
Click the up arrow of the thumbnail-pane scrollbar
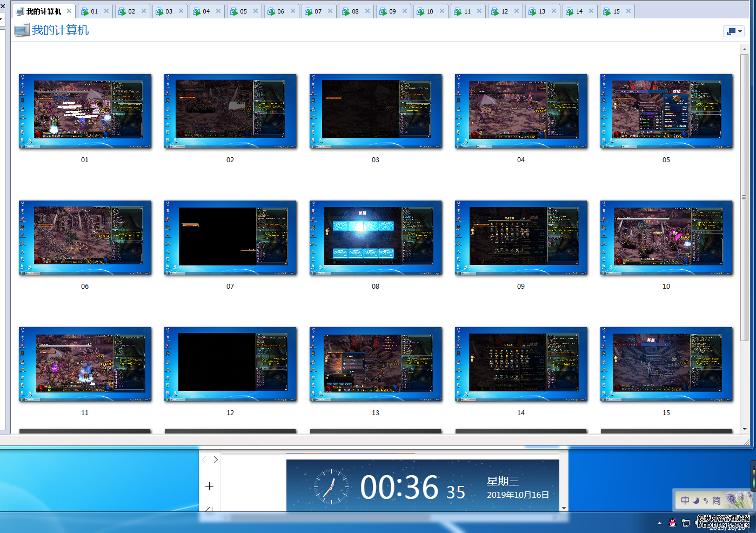(x=745, y=50)
